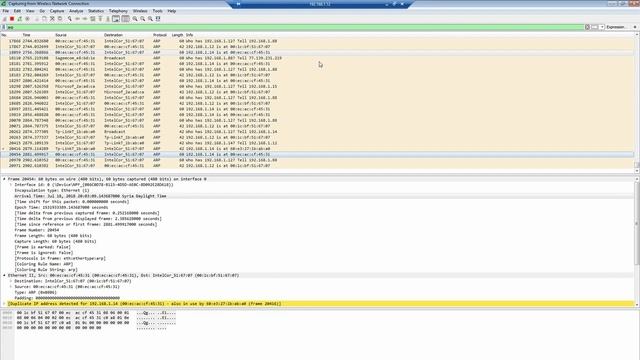
Task: Sort packets by the Info column header
Action: 189,35
